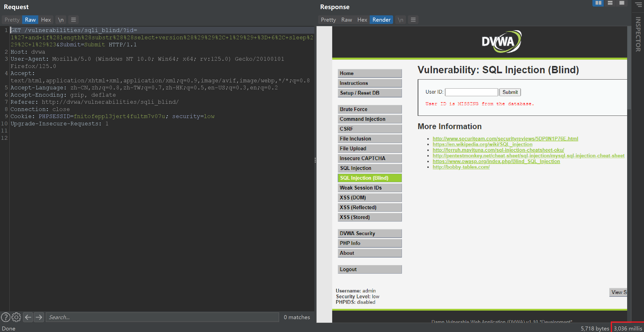Image resolution: width=644 pixels, height=332 pixels.
Task: Toggle response newline display button
Action: [x=400, y=20]
